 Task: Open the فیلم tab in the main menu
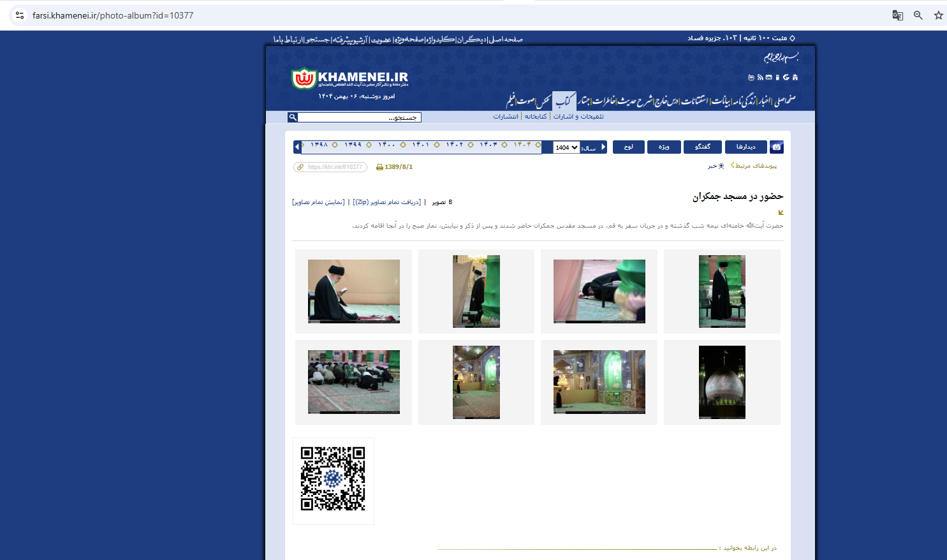511,101
